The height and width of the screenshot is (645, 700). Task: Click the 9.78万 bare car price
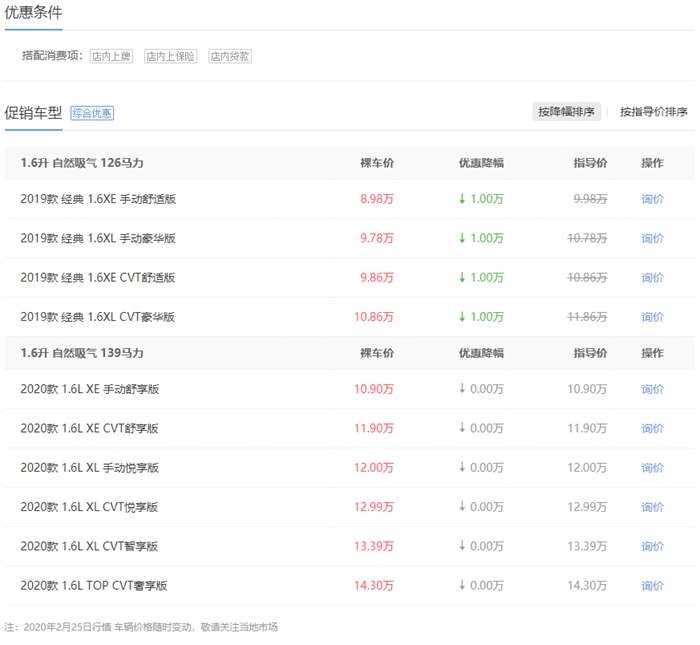377,238
